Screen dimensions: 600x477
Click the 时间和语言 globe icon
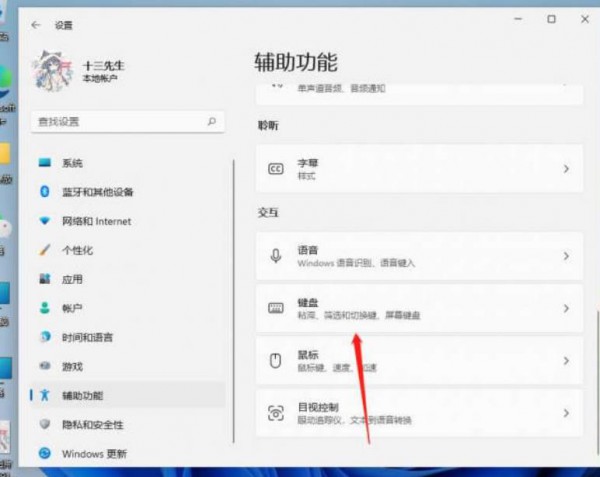(45, 337)
